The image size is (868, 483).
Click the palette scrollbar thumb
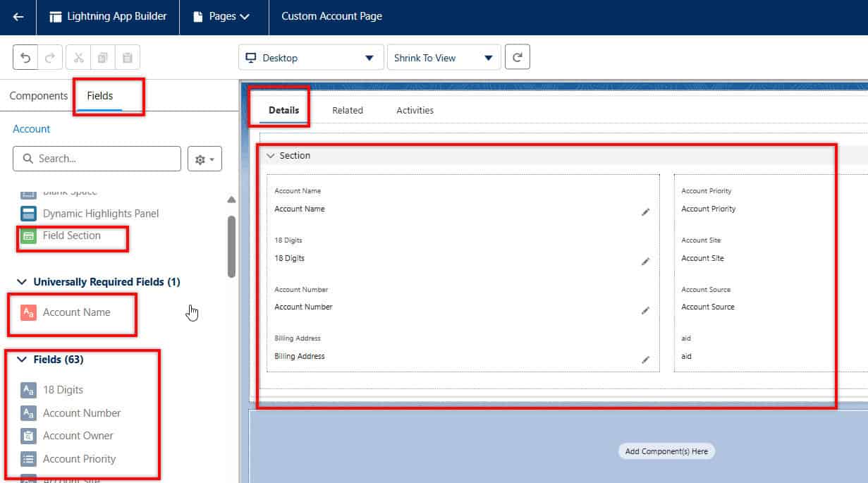coord(231,246)
